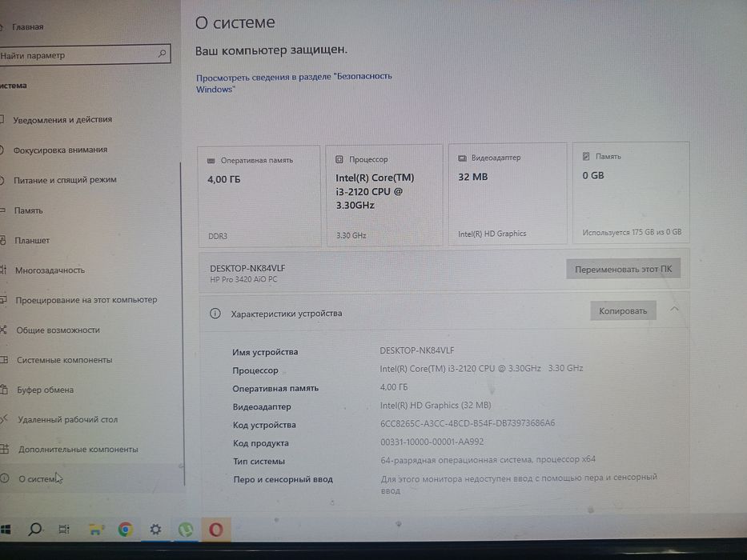This screenshot has width=747, height=560.
Task: Open Фокусировка внимания settings
Action: pos(60,150)
